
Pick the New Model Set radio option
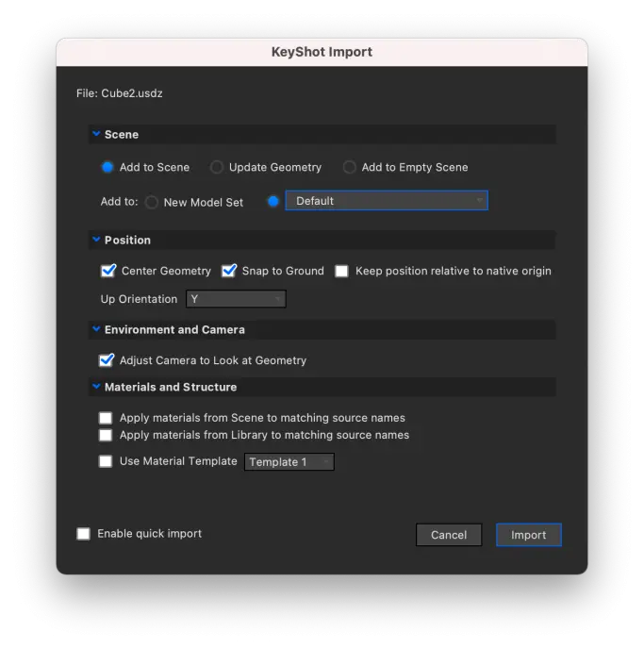tap(152, 203)
